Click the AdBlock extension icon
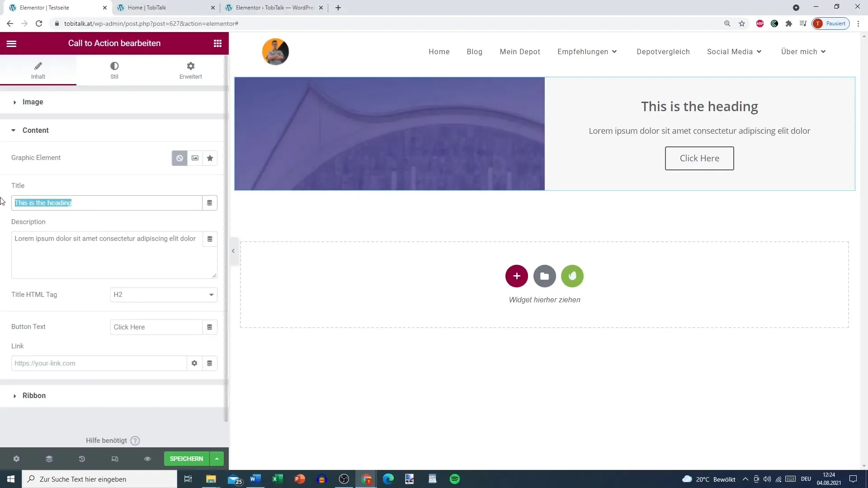The width and height of the screenshot is (868, 488). [760, 23]
